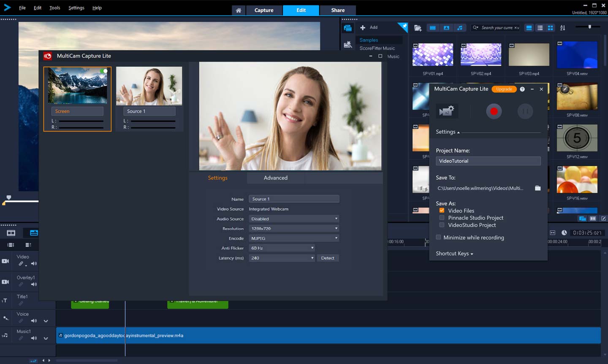Click the orange Upgrade button
608x364 pixels.
coord(504,89)
